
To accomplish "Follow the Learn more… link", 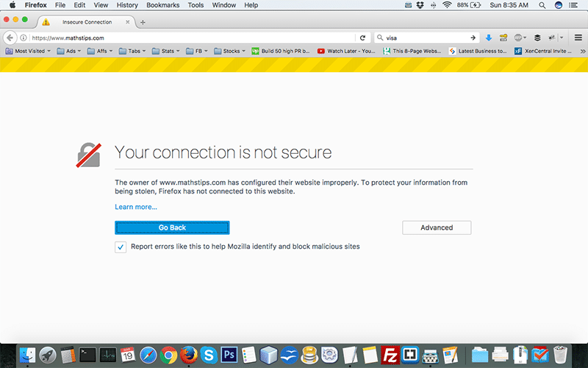I will [x=136, y=207].
